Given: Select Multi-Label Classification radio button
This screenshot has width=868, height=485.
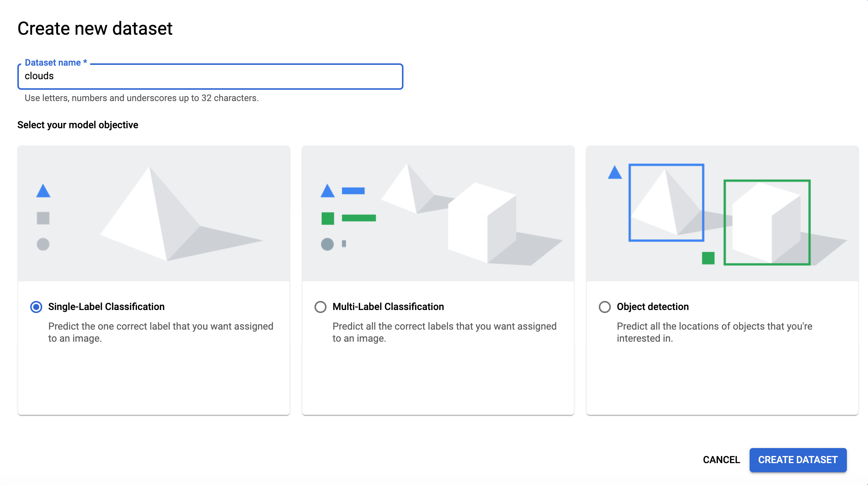Looking at the screenshot, I should (321, 307).
